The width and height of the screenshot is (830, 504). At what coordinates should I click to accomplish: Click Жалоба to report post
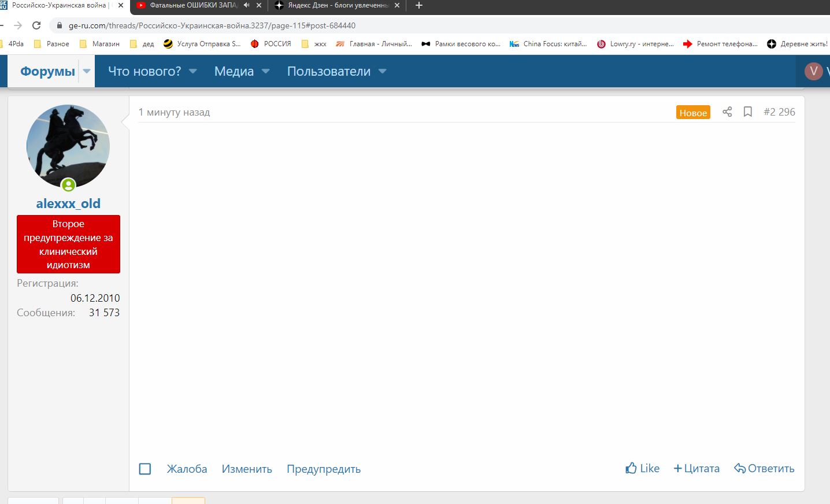187,469
